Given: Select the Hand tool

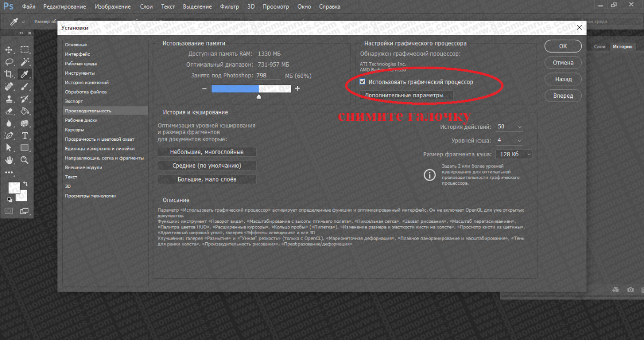Looking at the screenshot, I should [9, 160].
